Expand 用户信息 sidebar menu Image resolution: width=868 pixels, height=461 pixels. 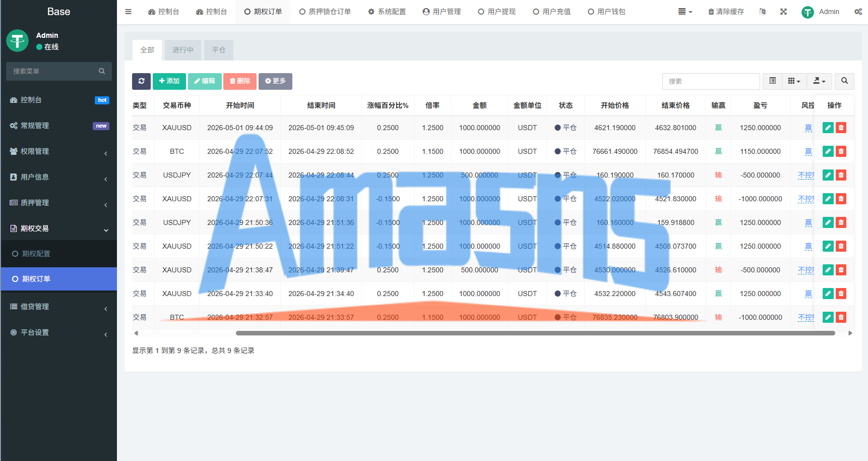(59, 177)
